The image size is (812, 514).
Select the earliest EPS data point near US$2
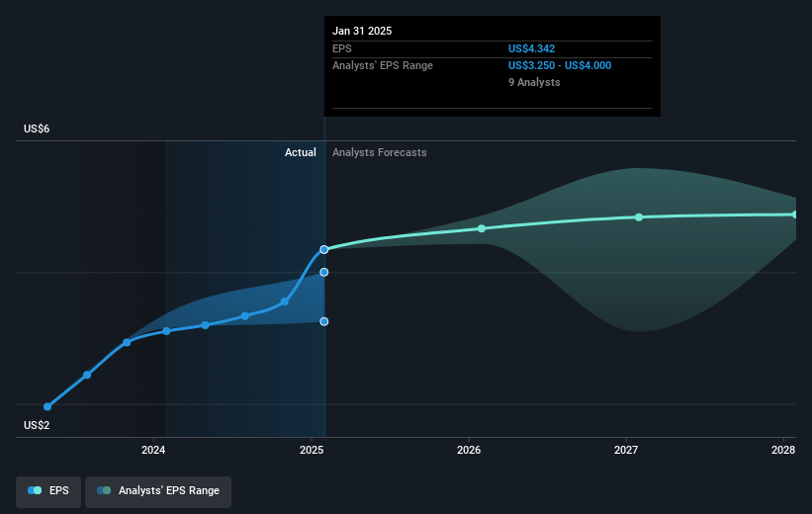point(47,407)
